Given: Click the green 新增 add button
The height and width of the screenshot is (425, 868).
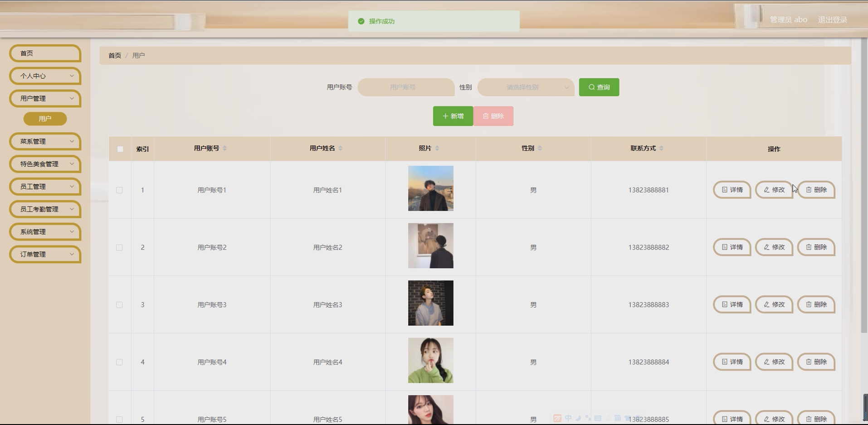Looking at the screenshot, I should [x=453, y=116].
